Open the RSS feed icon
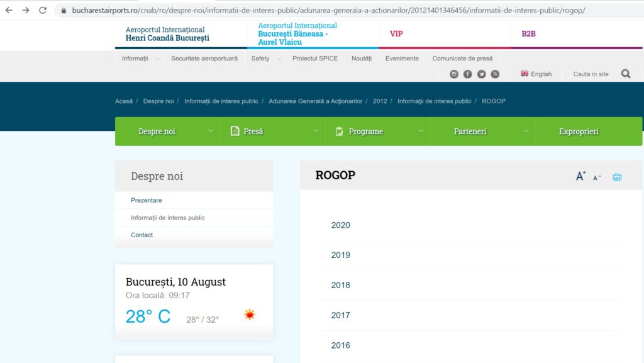The height and width of the screenshot is (363, 644). click(x=495, y=74)
